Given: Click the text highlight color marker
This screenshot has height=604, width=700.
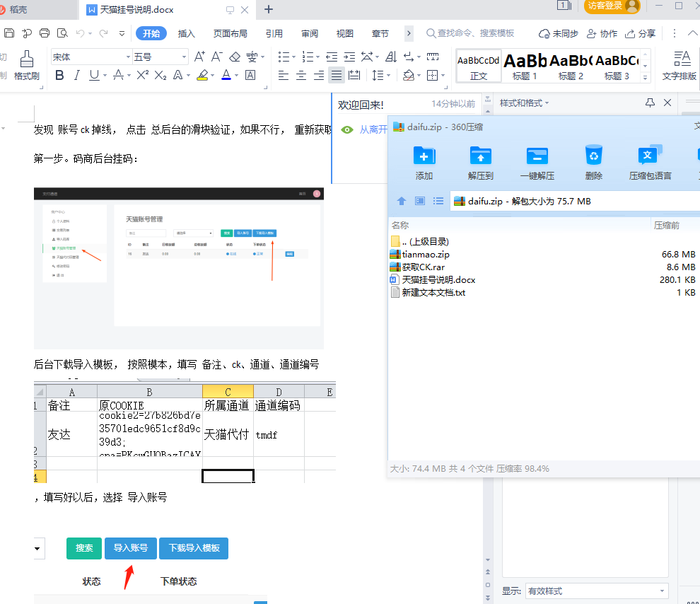Looking at the screenshot, I should (203, 75).
